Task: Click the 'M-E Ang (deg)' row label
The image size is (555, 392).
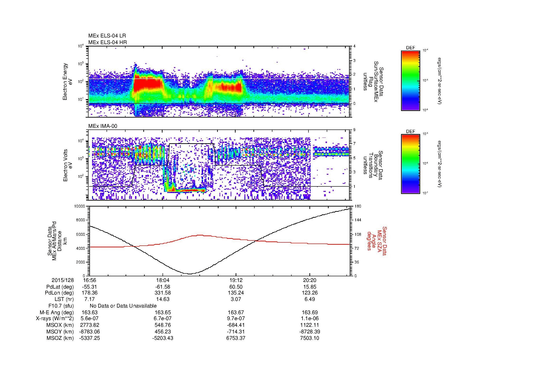Action: click(56, 312)
